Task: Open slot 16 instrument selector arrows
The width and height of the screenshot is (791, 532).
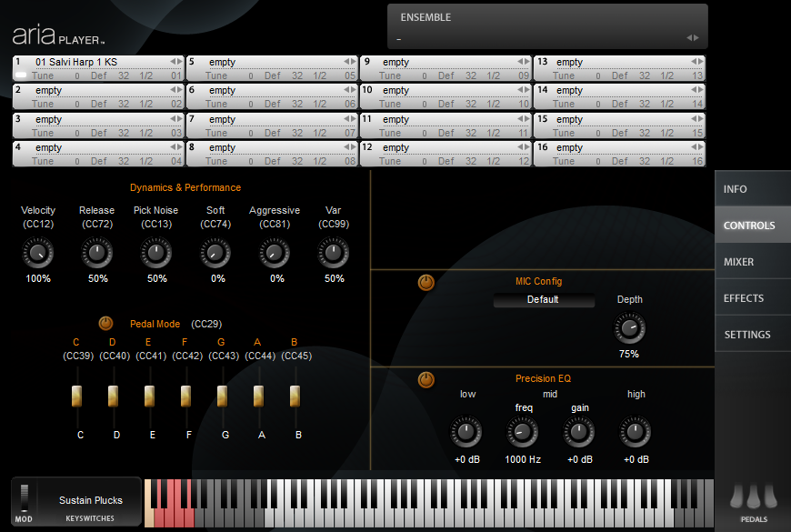Action: pos(697,147)
